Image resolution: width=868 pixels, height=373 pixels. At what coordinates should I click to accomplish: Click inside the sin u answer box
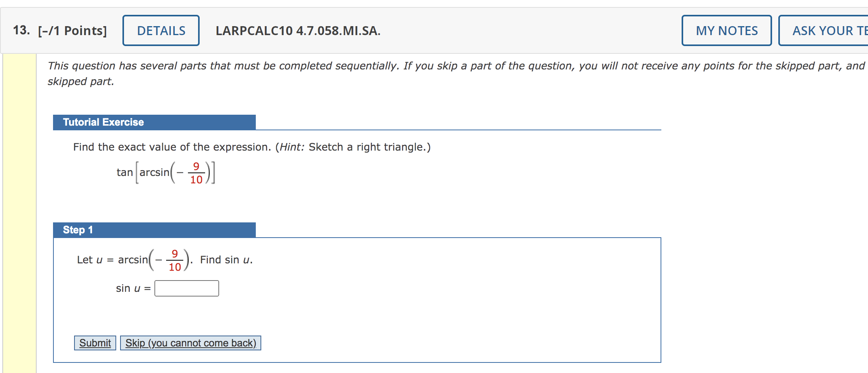click(x=186, y=288)
